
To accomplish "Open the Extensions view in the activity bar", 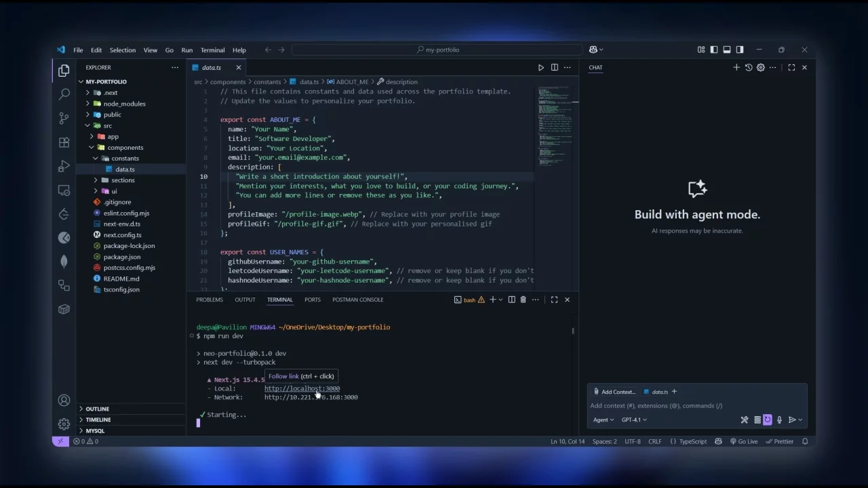I will pos(64,142).
